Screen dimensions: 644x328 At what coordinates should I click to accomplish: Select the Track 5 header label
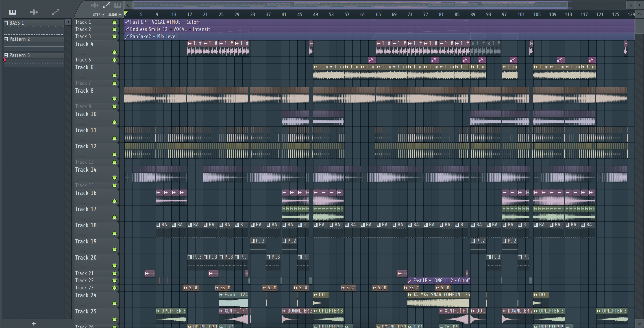point(83,60)
